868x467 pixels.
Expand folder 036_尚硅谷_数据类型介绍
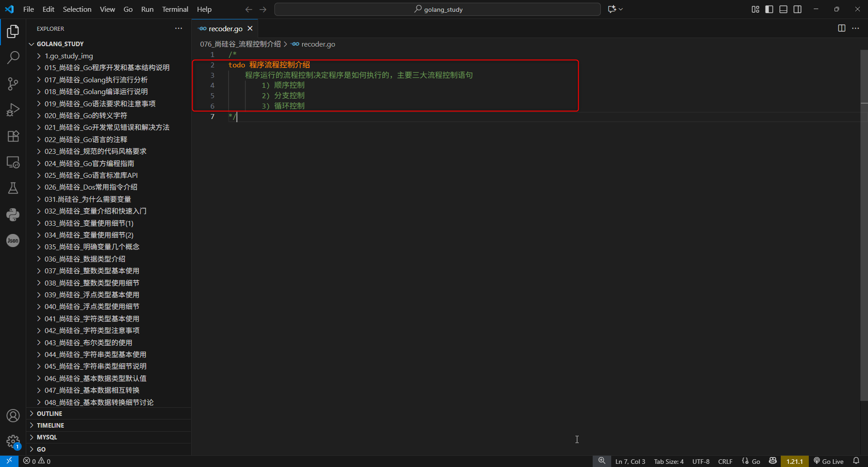[x=108, y=259]
